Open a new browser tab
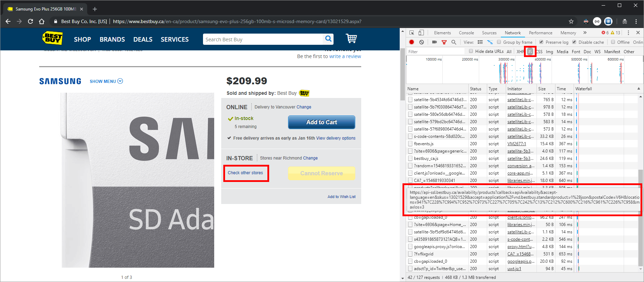The height and width of the screenshot is (282, 644). pos(95,9)
